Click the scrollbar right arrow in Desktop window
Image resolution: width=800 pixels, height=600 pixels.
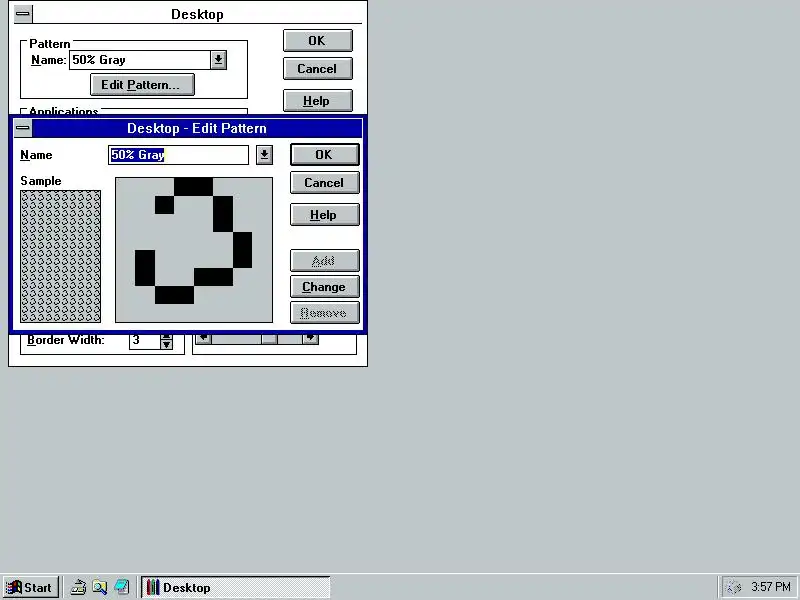310,339
